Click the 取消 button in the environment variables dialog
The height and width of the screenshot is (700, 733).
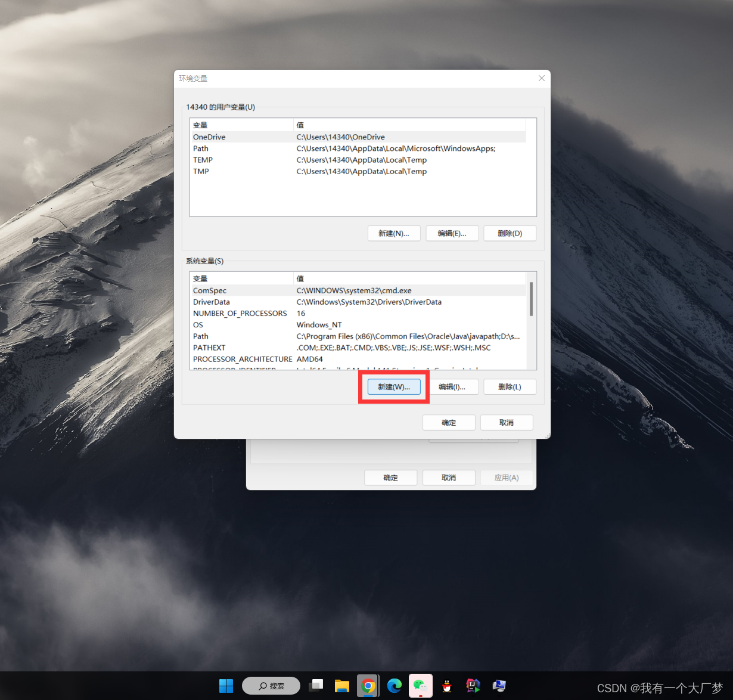click(506, 422)
